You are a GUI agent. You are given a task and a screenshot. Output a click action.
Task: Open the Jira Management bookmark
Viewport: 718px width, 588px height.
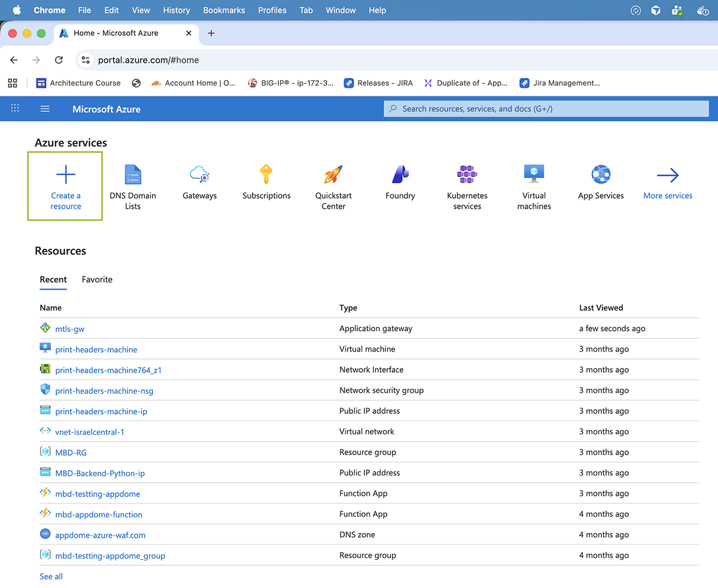[559, 83]
